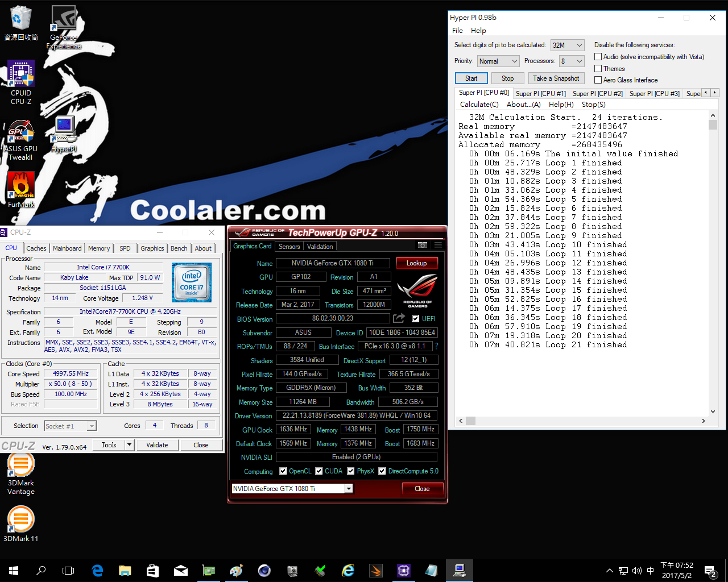Open the Priority Normal dropdown
Viewport: 728px width, 582px height.
[498, 61]
